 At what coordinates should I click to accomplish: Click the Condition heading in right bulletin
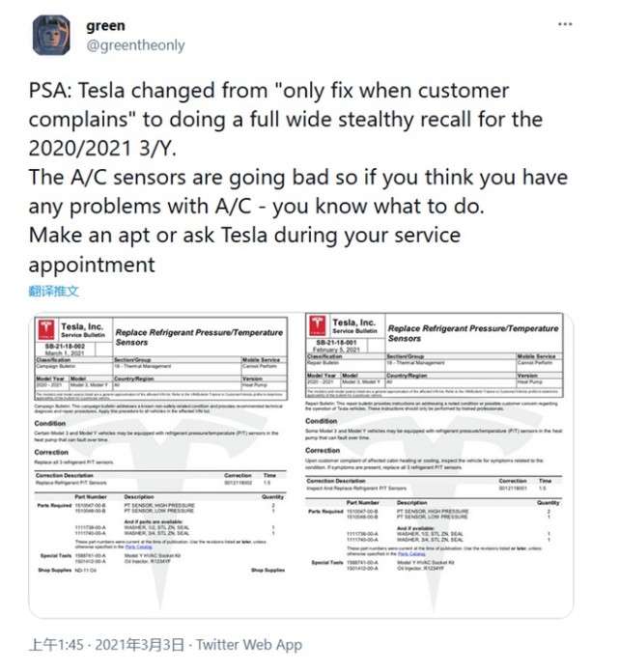click(322, 421)
